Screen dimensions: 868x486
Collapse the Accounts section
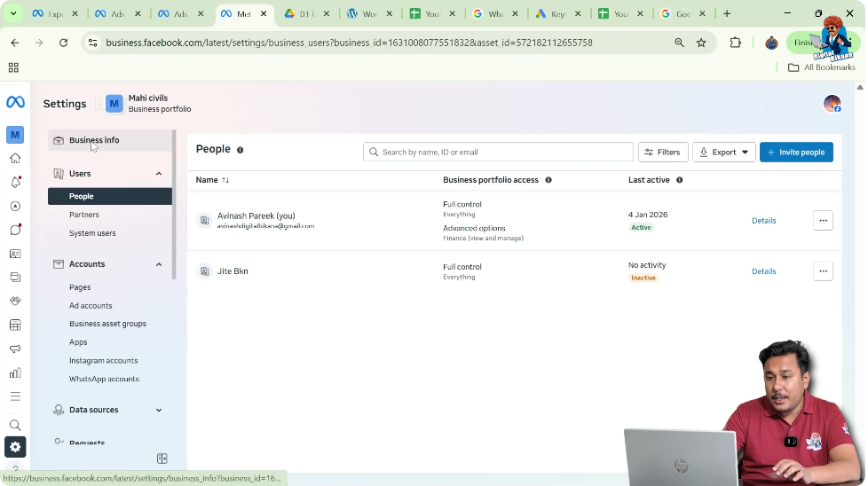click(x=159, y=264)
